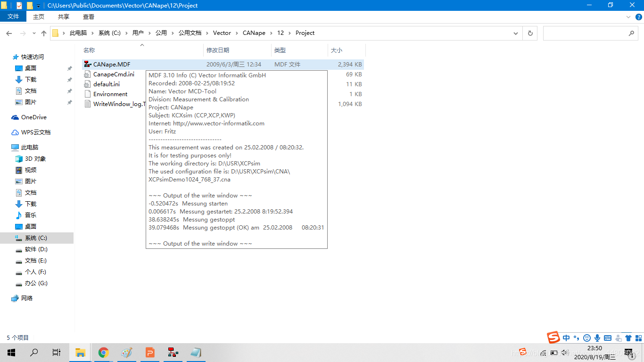
Task: Open drive 文档 (E:)
Action: 36,261
